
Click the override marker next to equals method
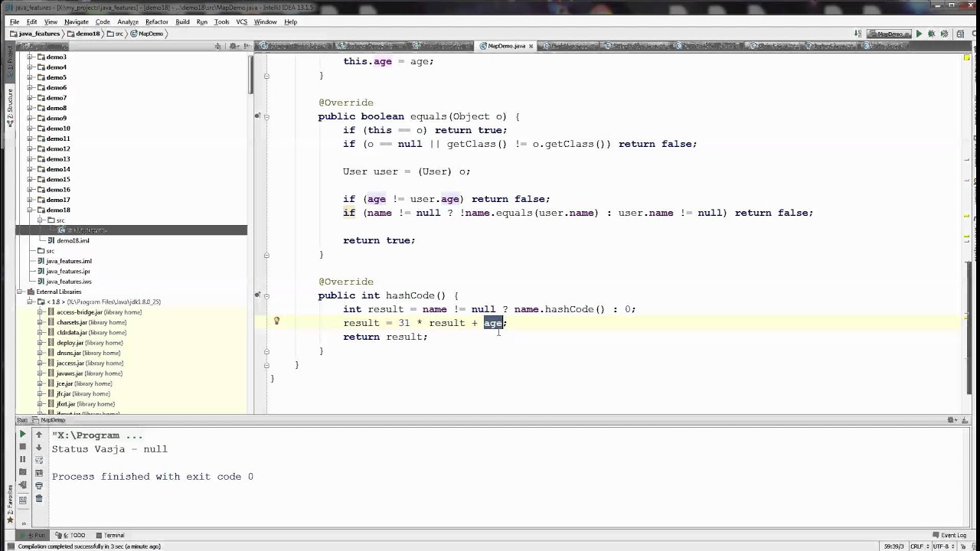point(258,116)
